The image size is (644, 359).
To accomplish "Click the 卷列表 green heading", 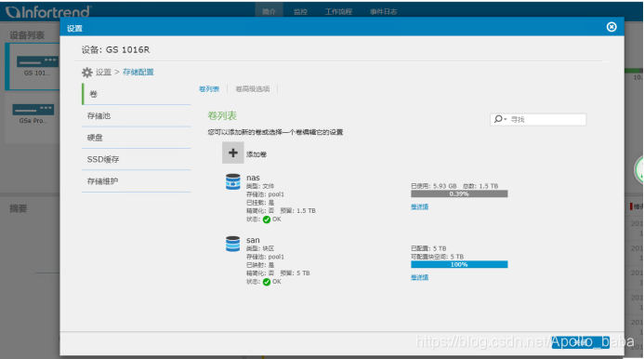I will click(x=222, y=115).
